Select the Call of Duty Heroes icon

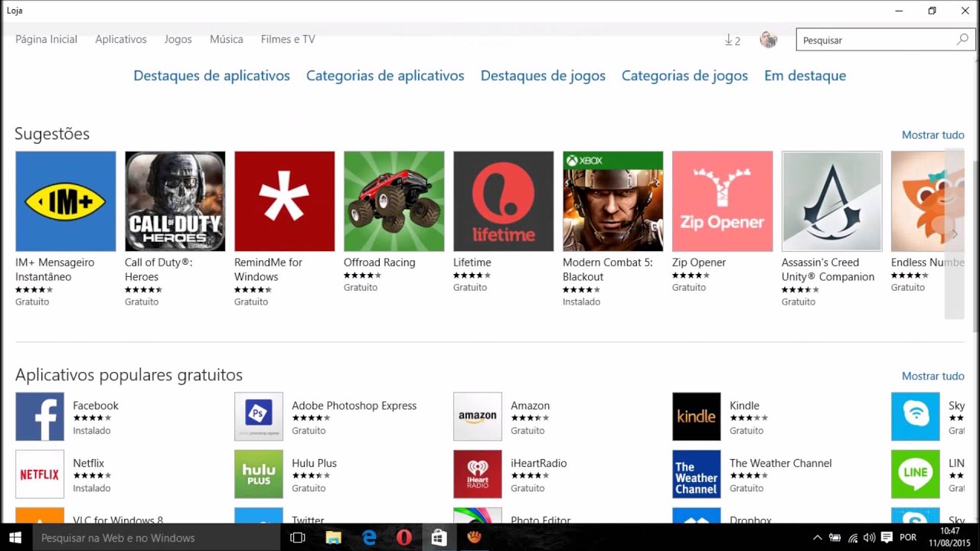[x=175, y=201]
